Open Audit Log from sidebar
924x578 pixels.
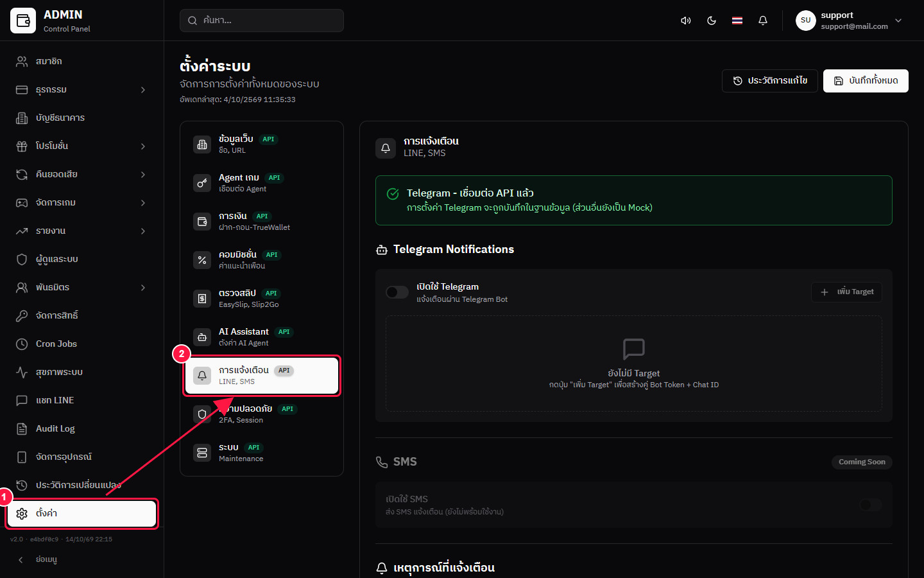82,429
